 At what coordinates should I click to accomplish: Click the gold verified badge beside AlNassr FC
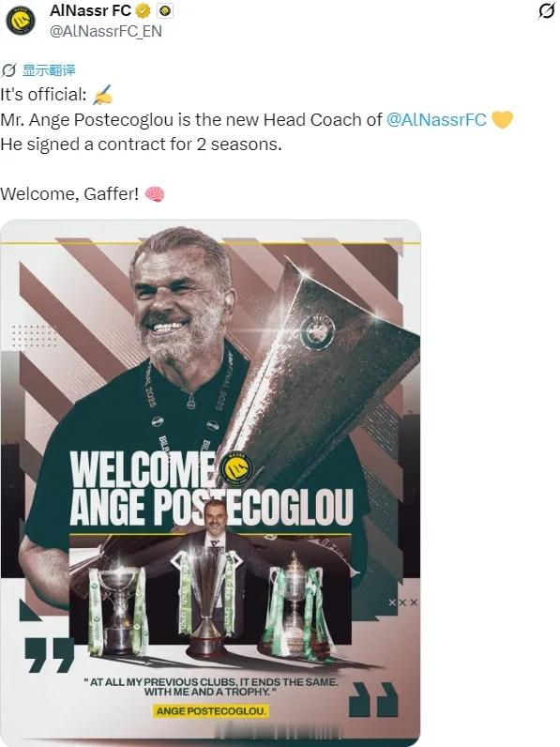click(x=144, y=10)
